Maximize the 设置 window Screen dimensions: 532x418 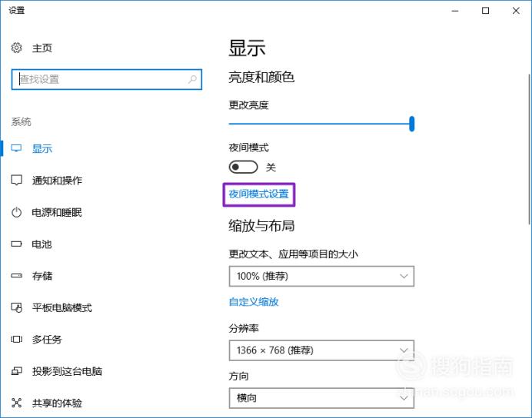(x=486, y=11)
